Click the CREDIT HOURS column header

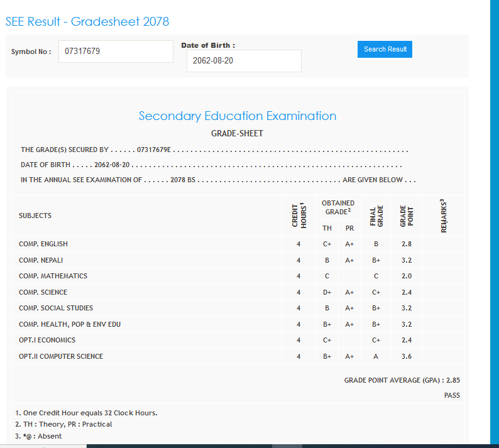(299, 215)
